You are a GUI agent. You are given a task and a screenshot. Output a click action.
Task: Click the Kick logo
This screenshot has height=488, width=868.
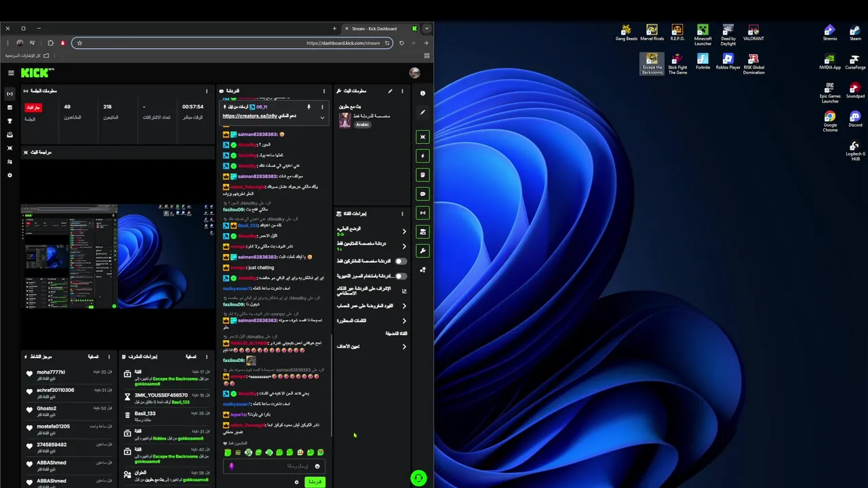(37, 73)
